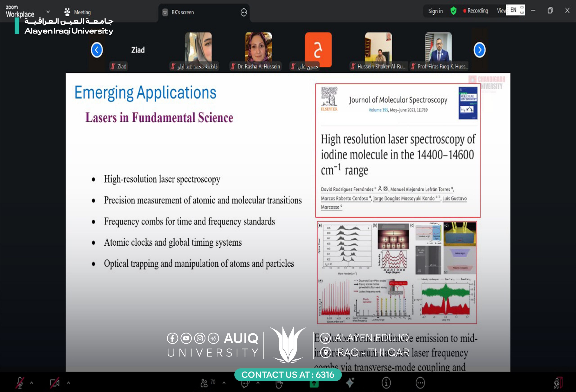
Task: Click the green share screen icon
Action: 314,384
